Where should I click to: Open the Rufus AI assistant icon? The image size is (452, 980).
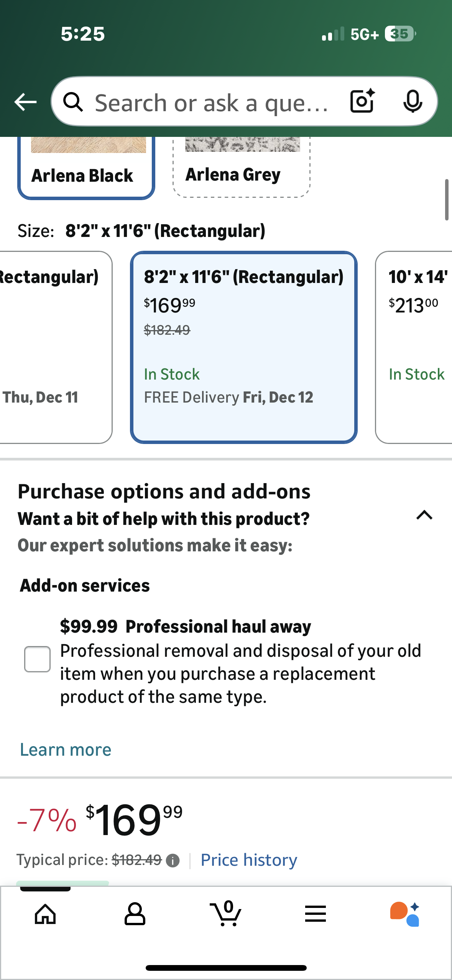(x=405, y=914)
